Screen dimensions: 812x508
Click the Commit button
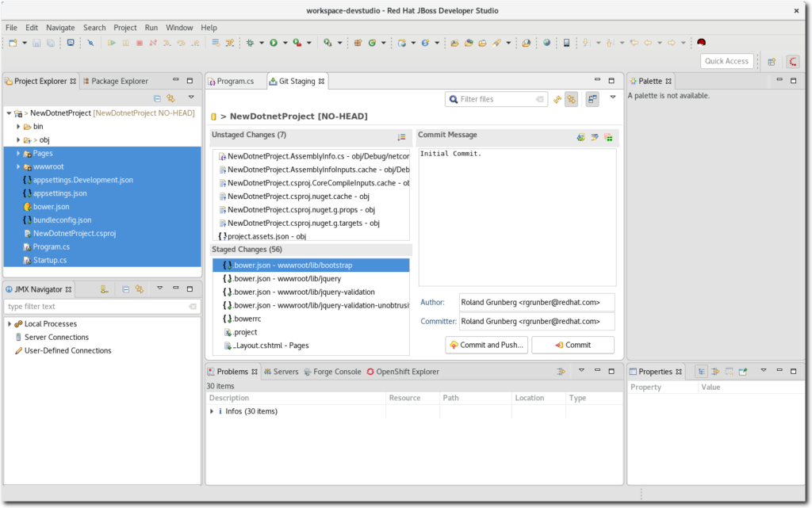pyautogui.click(x=573, y=345)
